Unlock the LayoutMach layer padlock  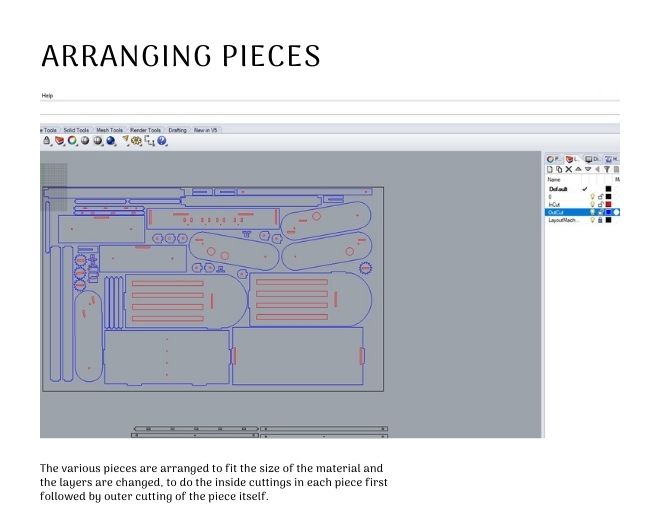(x=601, y=220)
